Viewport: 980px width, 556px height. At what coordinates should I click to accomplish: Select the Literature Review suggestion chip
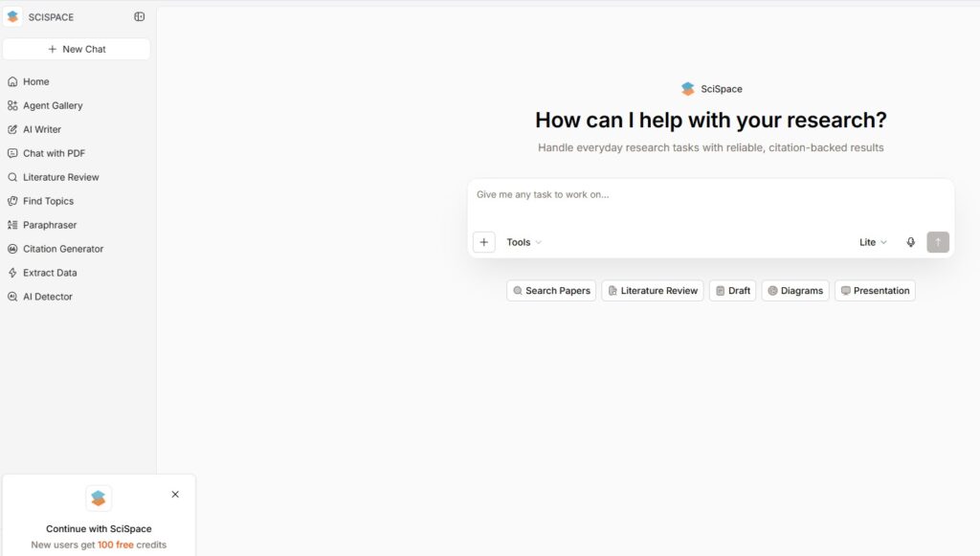coord(653,291)
